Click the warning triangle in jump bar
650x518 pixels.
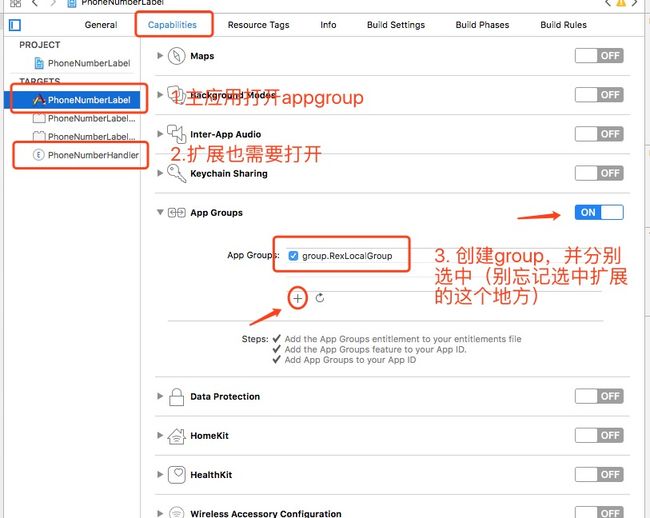coord(621,3)
